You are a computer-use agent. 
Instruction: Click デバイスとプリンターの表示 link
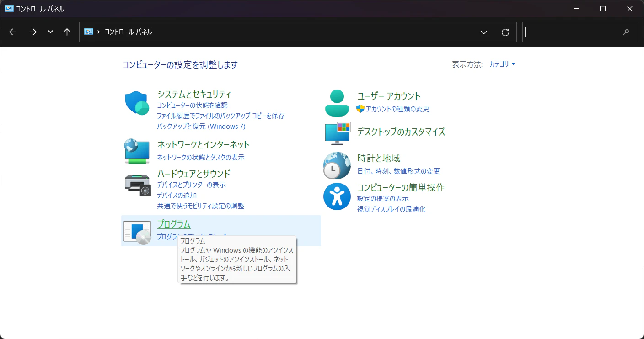pyautogui.click(x=191, y=185)
